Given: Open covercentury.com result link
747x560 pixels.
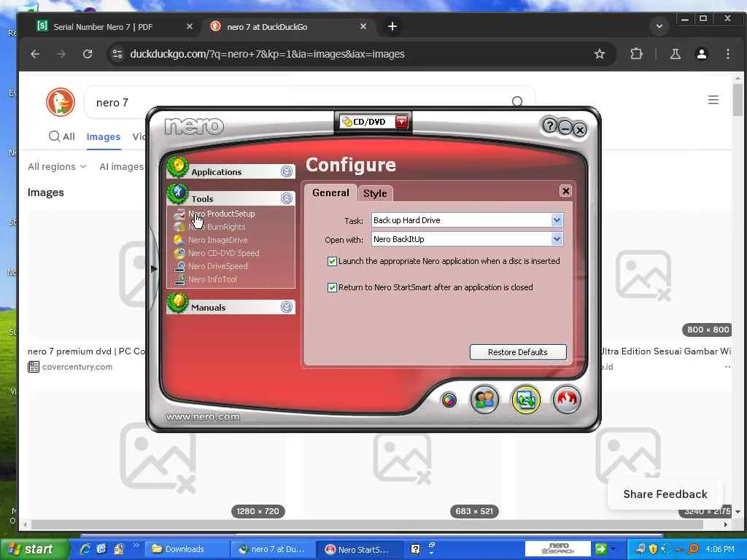Looking at the screenshot, I should pyautogui.click(x=77, y=367).
